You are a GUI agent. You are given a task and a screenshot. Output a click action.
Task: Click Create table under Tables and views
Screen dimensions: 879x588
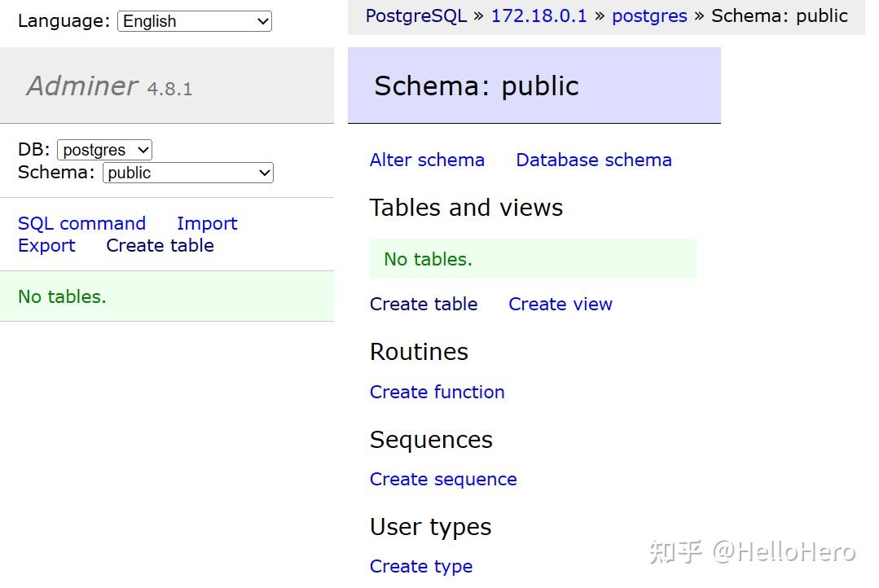(424, 304)
